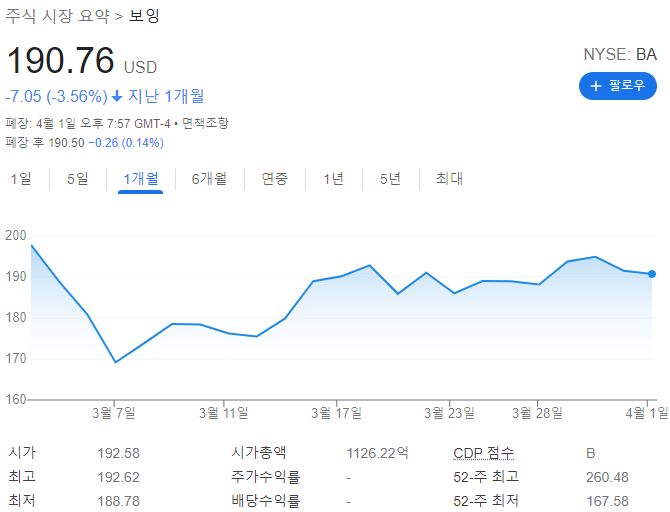Click the CDP 점수 label
This screenshot has width=670, height=512.
click(484, 453)
